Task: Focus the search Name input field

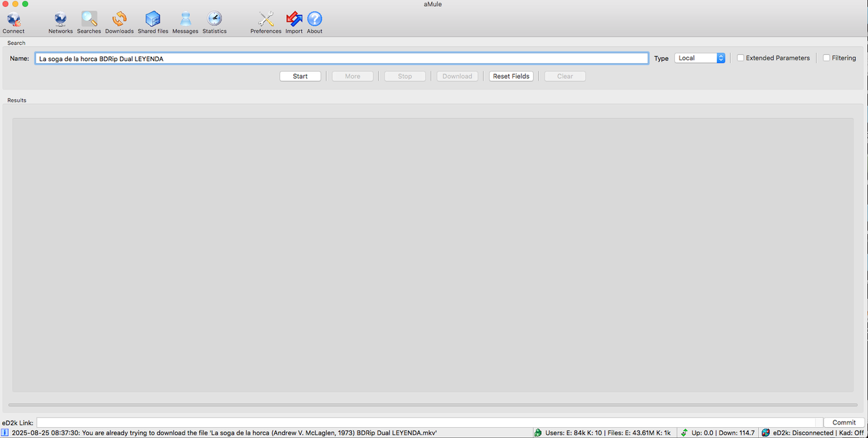Action: [342, 58]
